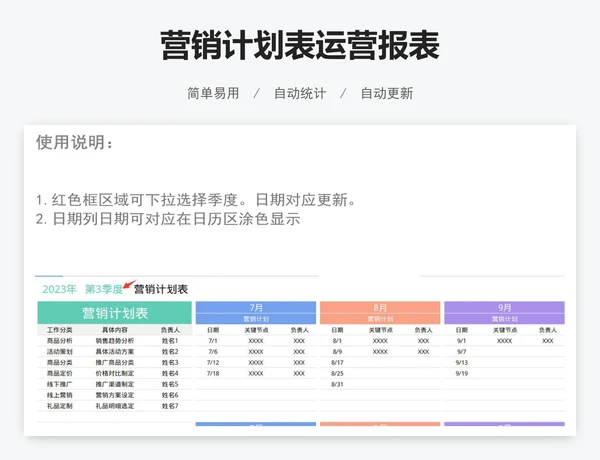The image size is (600, 460).
Task: Click the 活动策划 row cell
Action: (x=60, y=352)
